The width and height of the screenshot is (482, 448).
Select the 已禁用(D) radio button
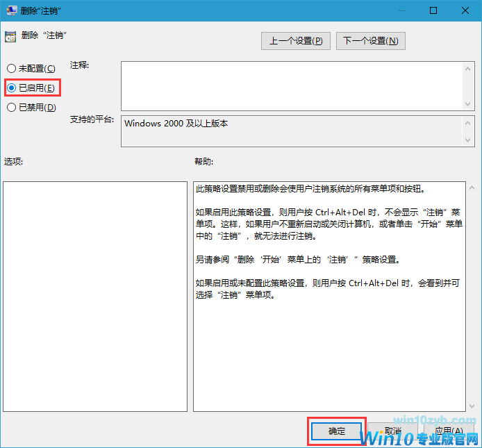click(31, 107)
